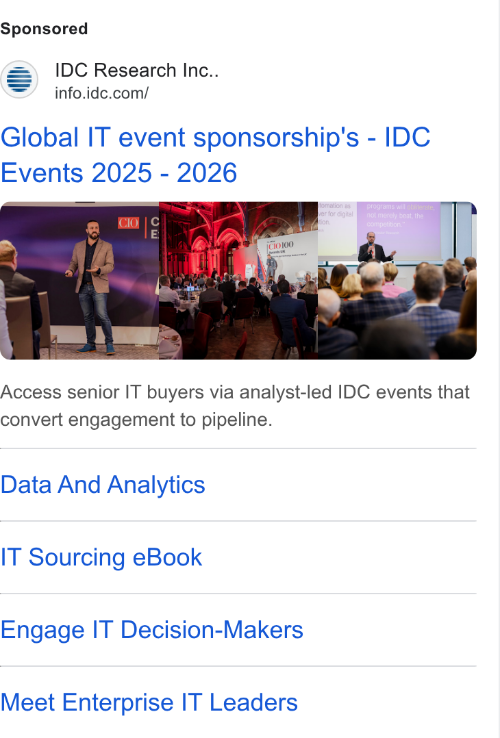Open the Global IT event sponsorship's headline link
Viewport: 500px width, 738px height.
(215, 155)
